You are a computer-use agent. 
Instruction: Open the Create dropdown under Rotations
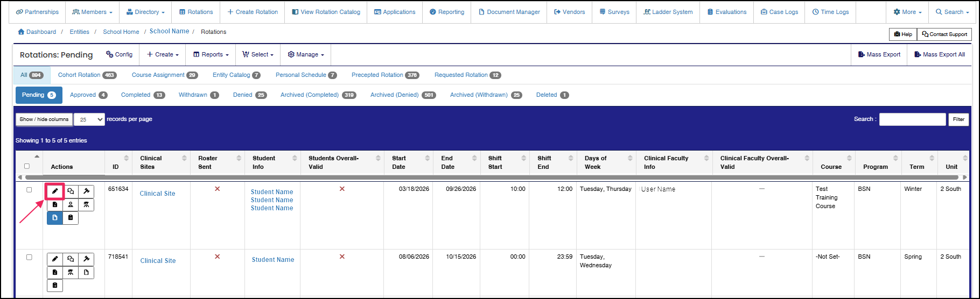tap(163, 54)
